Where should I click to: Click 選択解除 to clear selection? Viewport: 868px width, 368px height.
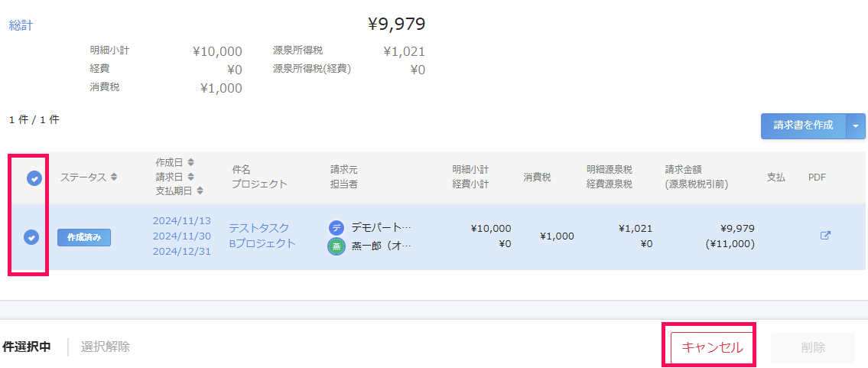coord(106,347)
